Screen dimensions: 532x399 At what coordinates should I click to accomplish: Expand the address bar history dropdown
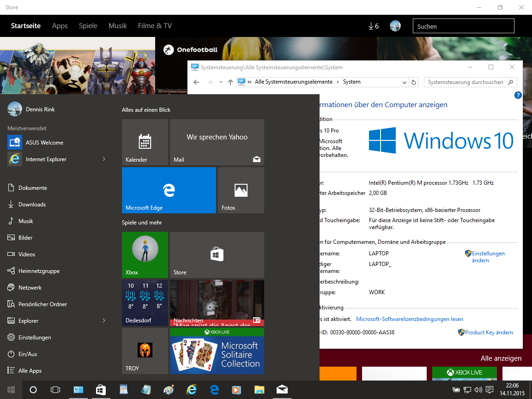click(404, 82)
